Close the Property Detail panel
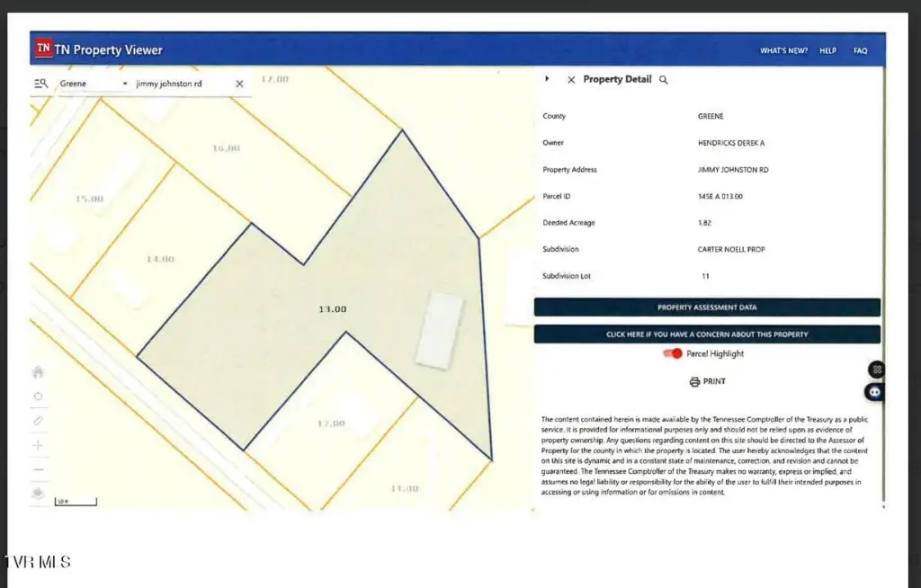The height and width of the screenshot is (588, 921). 571,80
